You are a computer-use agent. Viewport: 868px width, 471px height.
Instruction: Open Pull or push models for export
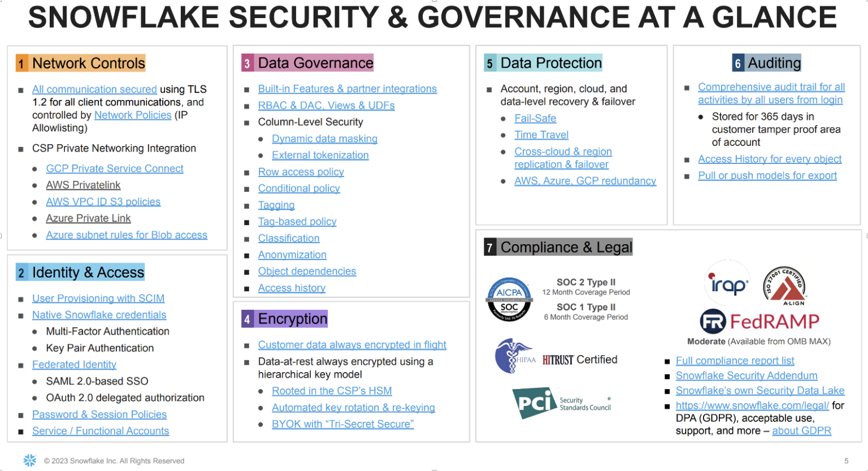[x=767, y=175]
